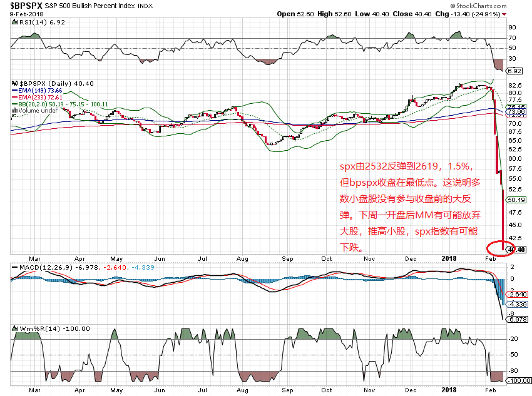Click the 6.92 RSI value tag
Screen dimensions: 532x396
tap(516, 71)
